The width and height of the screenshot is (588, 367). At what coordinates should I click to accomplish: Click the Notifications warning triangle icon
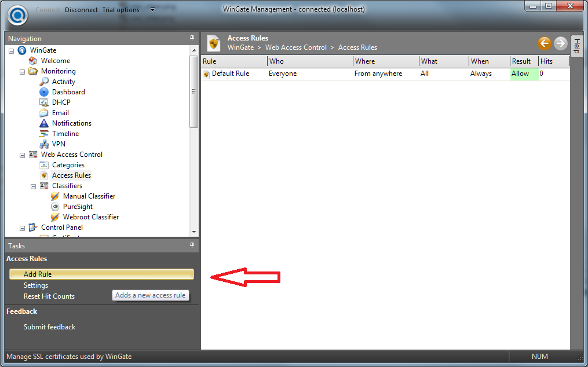click(44, 123)
